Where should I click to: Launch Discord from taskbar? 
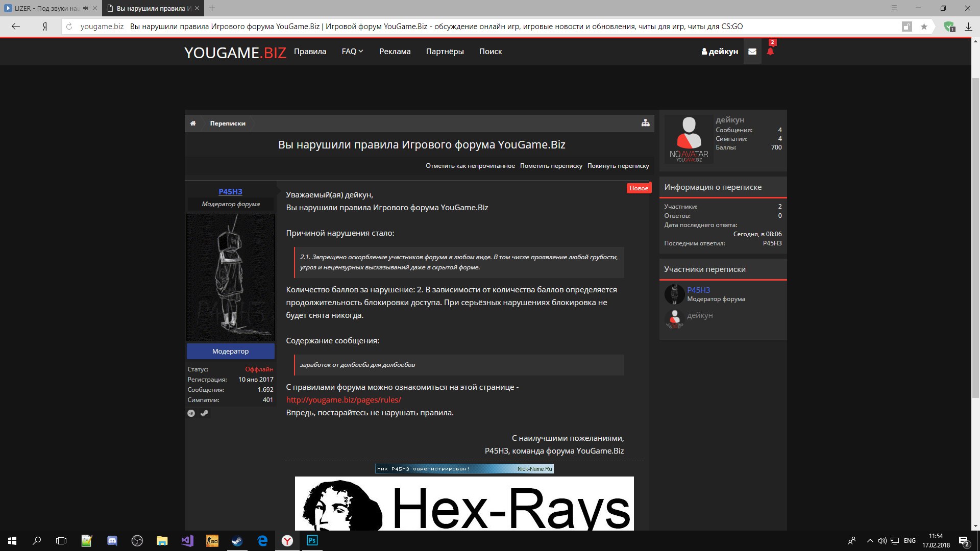112,541
